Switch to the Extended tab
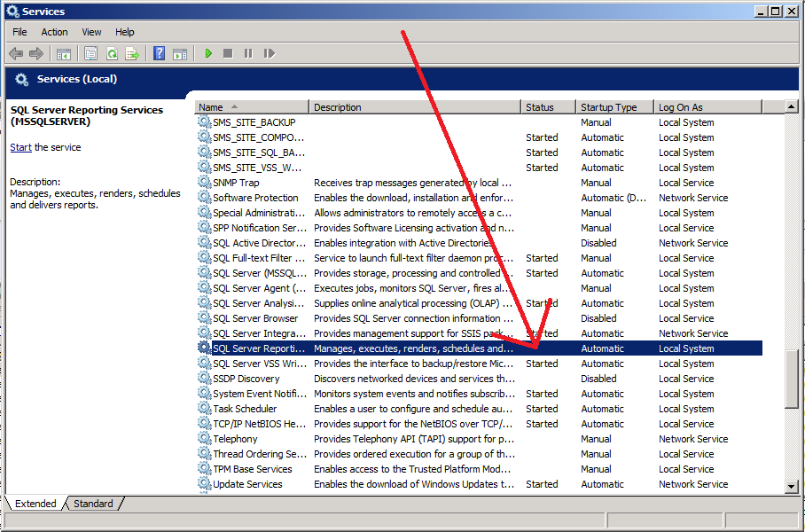The image size is (805, 532). click(35, 504)
